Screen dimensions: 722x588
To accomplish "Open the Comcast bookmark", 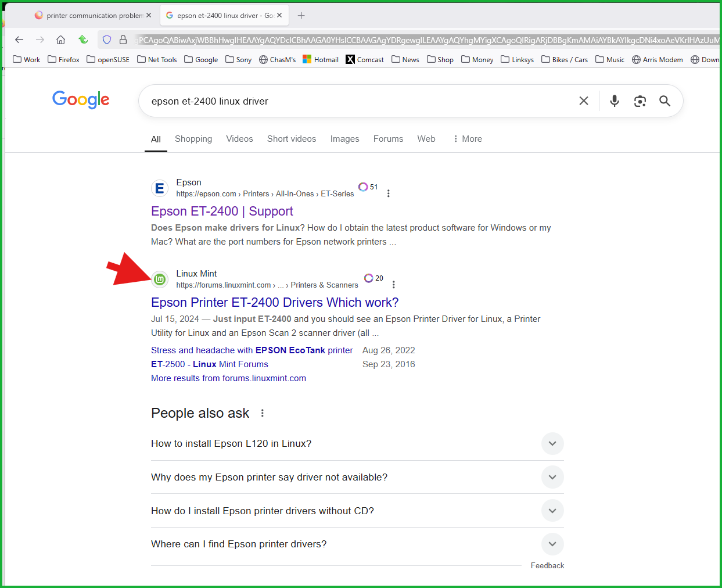I will click(365, 59).
